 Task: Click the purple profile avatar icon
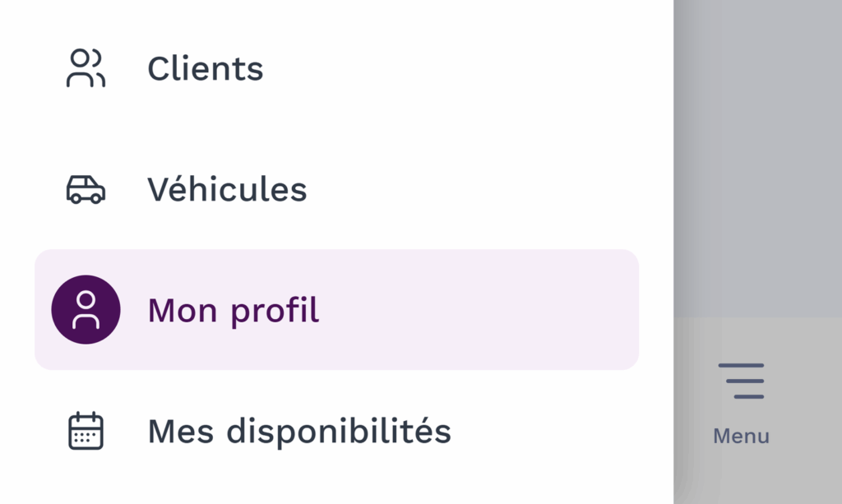[86, 310]
